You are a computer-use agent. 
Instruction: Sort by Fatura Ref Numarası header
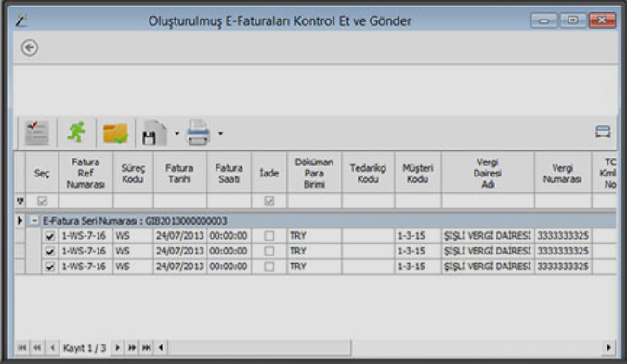(85, 173)
